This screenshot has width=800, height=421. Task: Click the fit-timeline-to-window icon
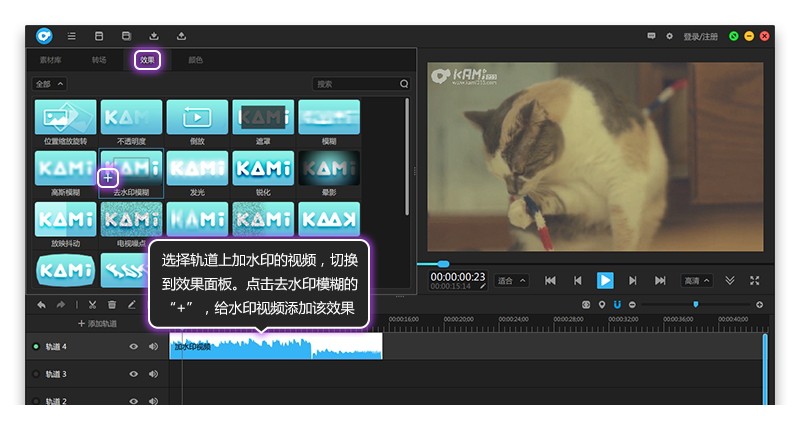click(x=586, y=305)
